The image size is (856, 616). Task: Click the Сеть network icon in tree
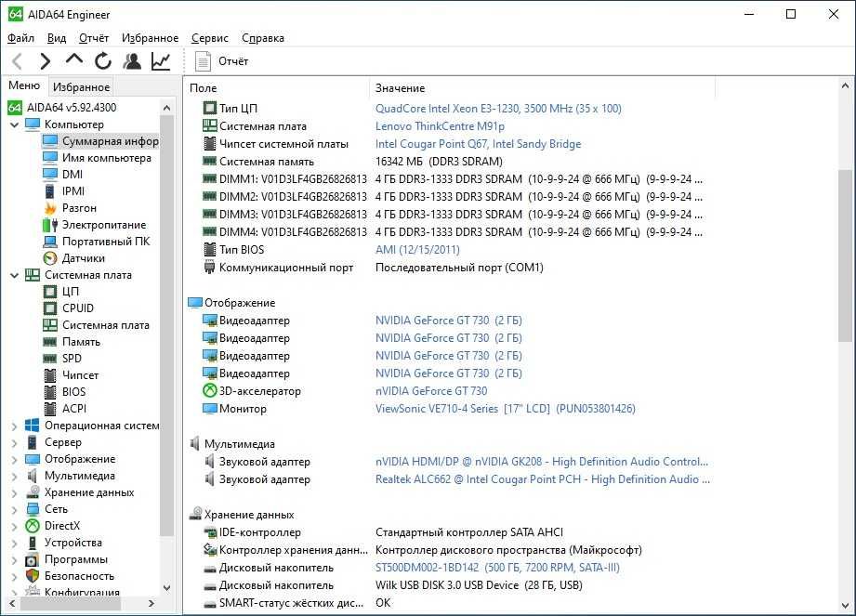tap(33, 509)
